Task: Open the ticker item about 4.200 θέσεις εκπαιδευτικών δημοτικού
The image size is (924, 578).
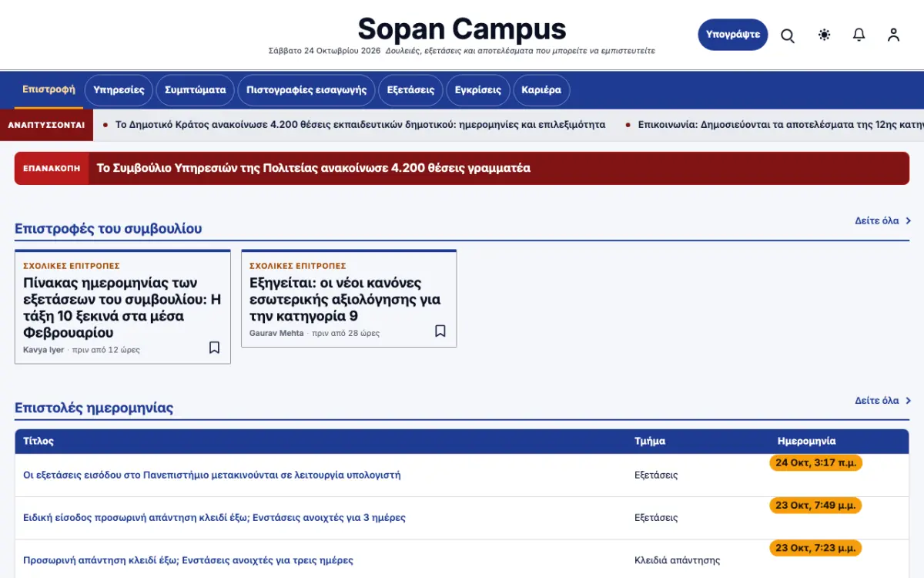Action: [360, 124]
